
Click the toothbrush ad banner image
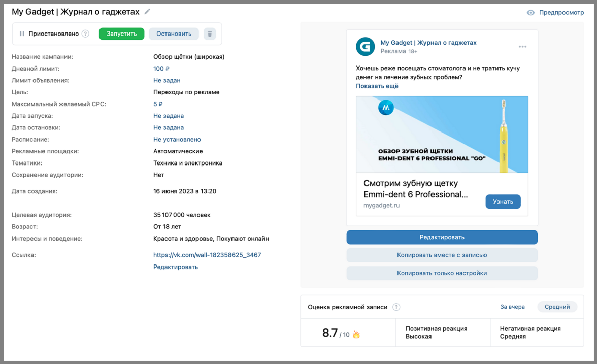pos(442,135)
